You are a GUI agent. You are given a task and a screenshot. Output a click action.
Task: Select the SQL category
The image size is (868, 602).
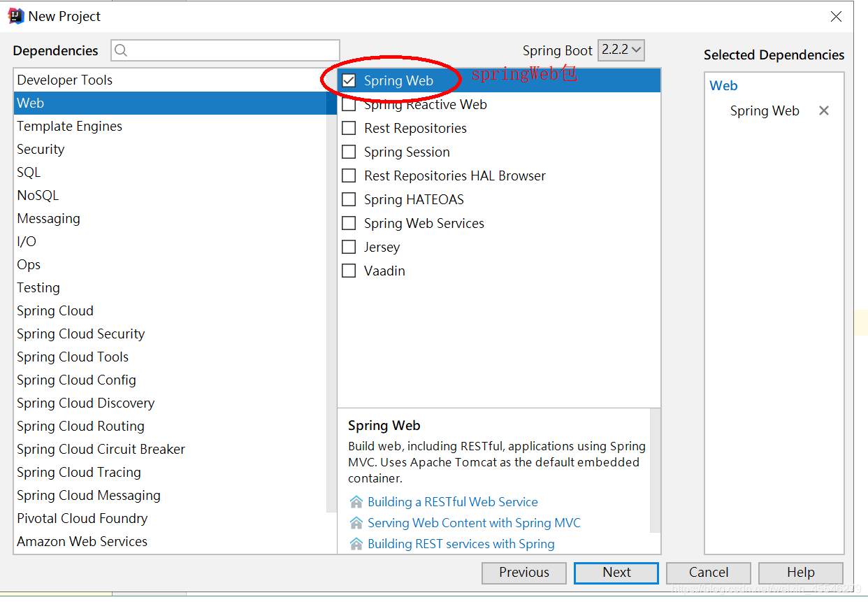coord(171,172)
